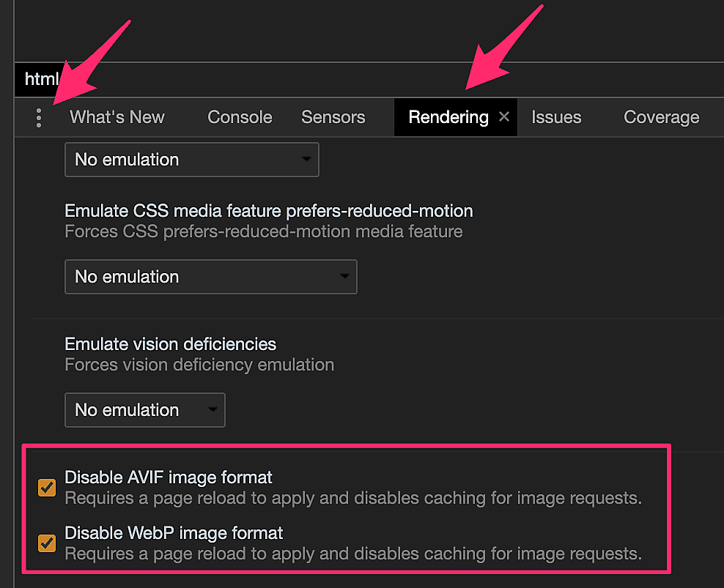Select the Sensors tab
724x588 pixels.
coord(333,117)
